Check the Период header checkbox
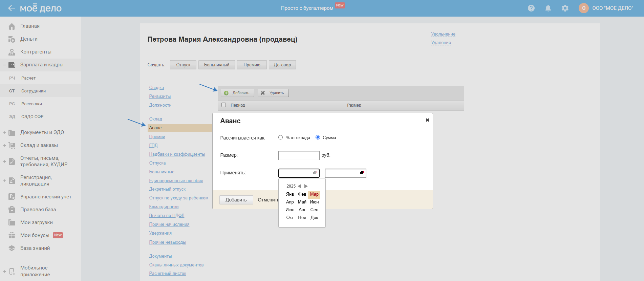This screenshot has height=281, width=644. [223, 105]
